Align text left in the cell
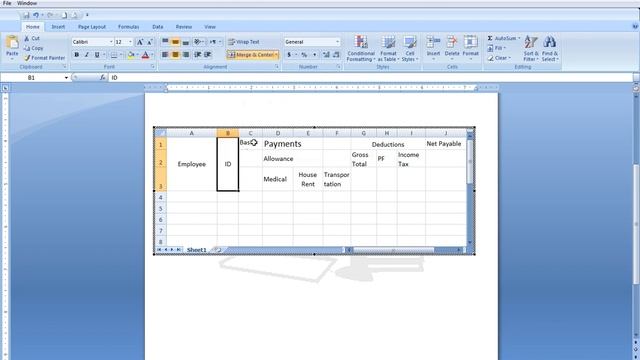This screenshot has height=360, width=640. pos(165,55)
